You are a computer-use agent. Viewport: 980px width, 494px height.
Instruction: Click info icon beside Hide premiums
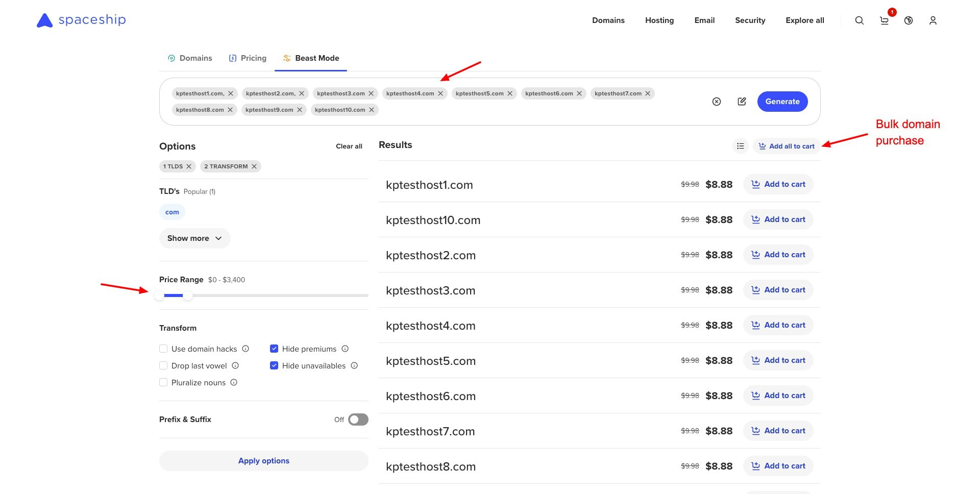tap(345, 349)
